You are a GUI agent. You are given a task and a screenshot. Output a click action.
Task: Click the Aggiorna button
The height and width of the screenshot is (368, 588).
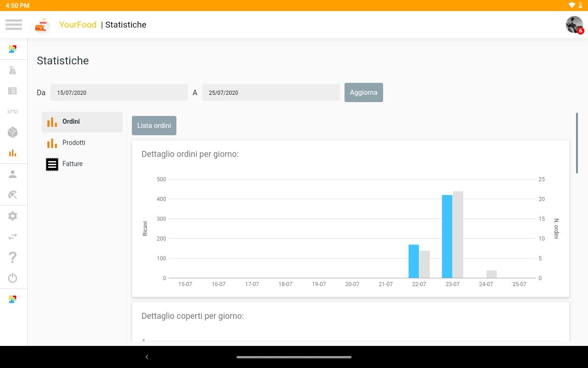(x=364, y=92)
